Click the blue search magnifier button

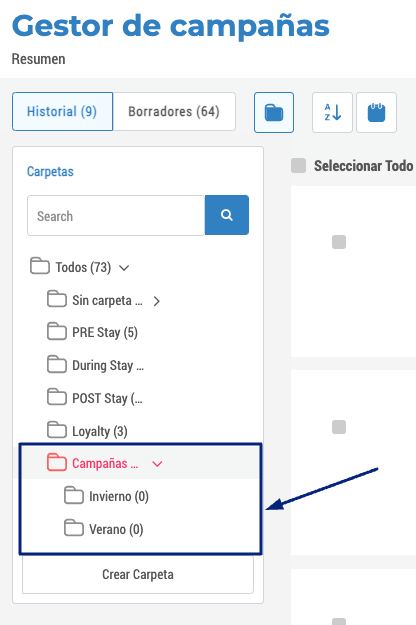pos(227,215)
